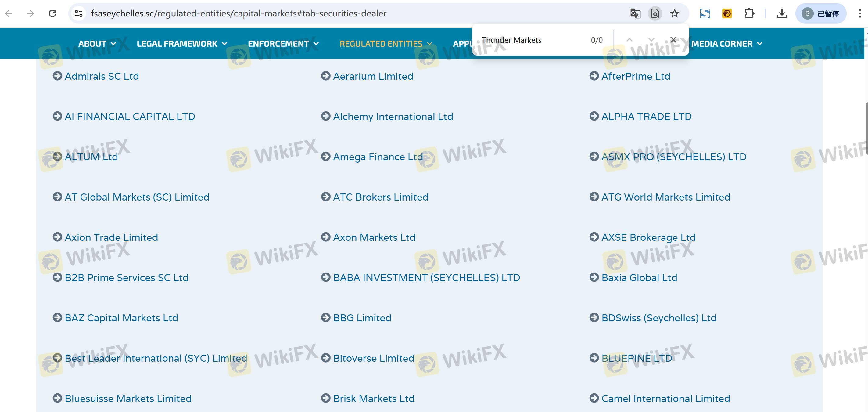Open the Extensions puzzle icon
Screen dimensions: 868x412
[749, 13]
